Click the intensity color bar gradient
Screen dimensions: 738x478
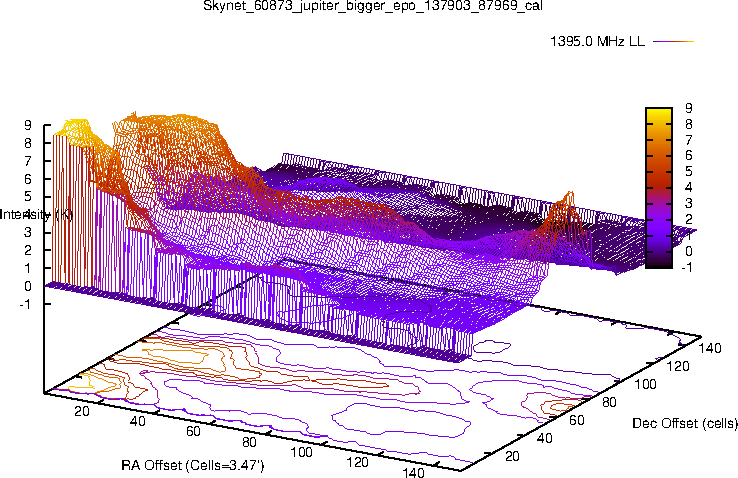[659, 188]
